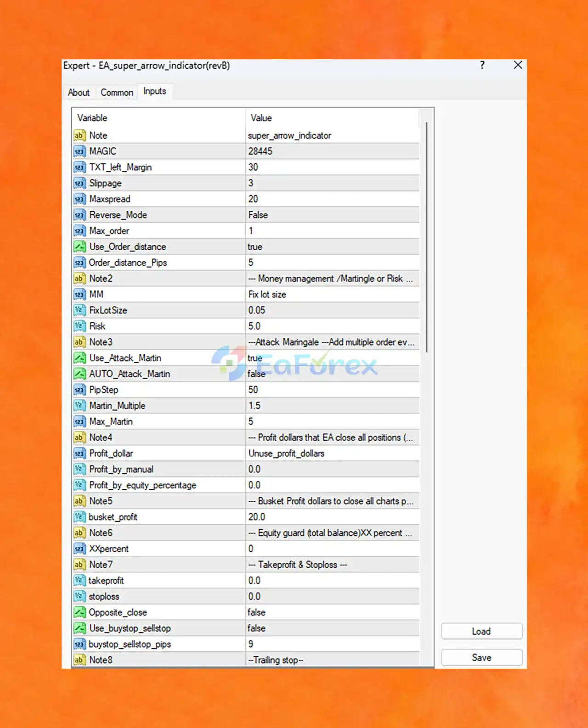Select the Profit_by_manual variable name

pyautogui.click(x=121, y=470)
